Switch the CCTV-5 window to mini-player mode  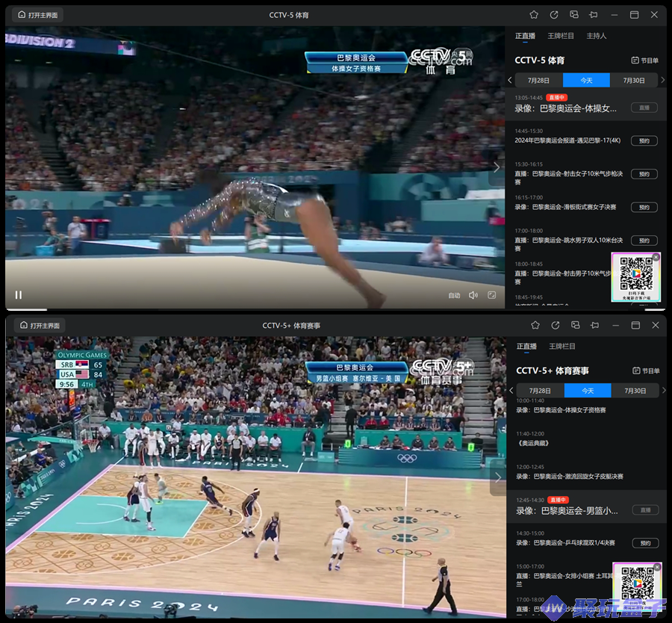click(574, 15)
